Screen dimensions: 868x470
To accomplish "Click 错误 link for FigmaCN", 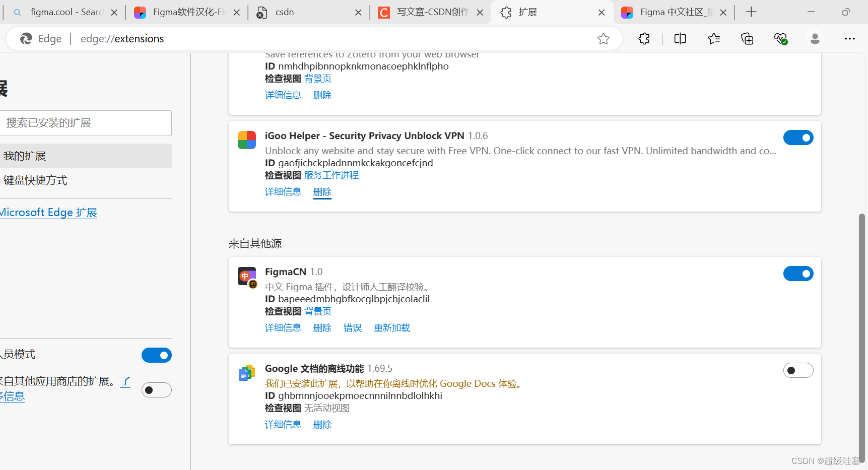I will pyautogui.click(x=353, y=328).
